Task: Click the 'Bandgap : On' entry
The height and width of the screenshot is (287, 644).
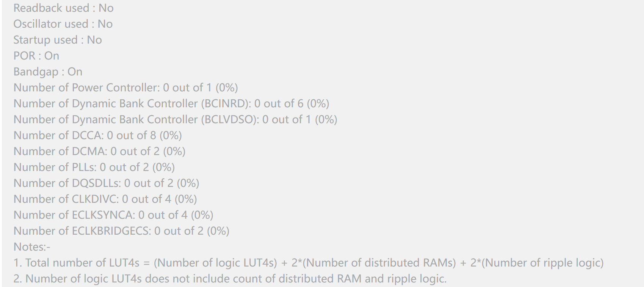Action: click(48, 72)
